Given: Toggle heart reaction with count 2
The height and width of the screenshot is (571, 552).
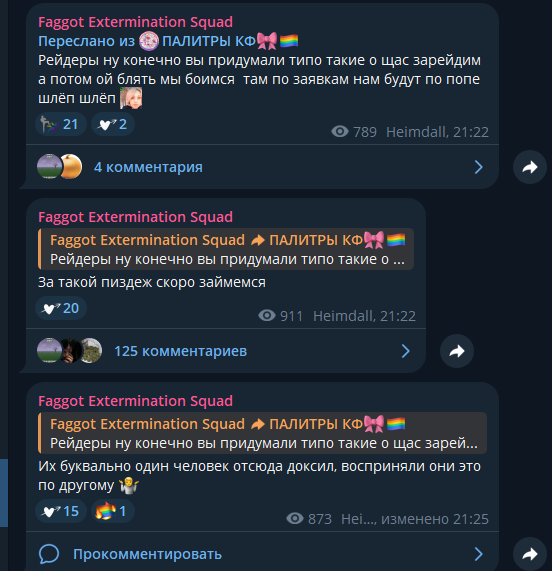Looking at the screenshot, I should point(113,124).
